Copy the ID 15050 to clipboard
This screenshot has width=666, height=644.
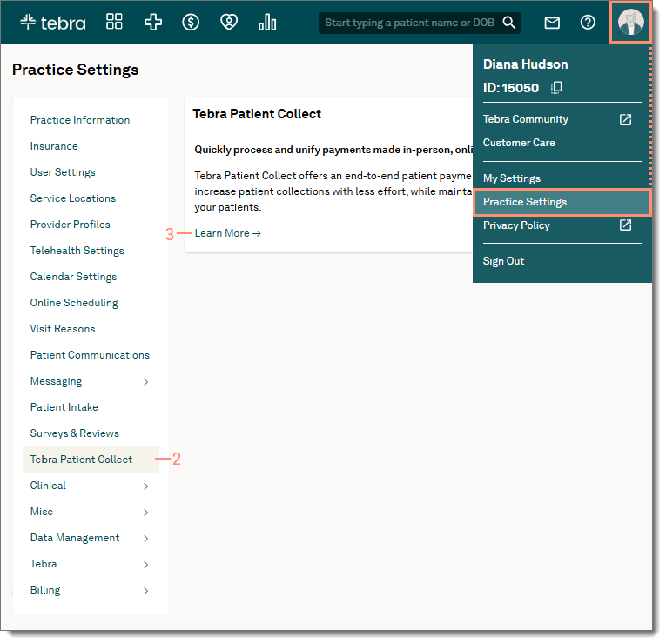[x=556, y=87]
